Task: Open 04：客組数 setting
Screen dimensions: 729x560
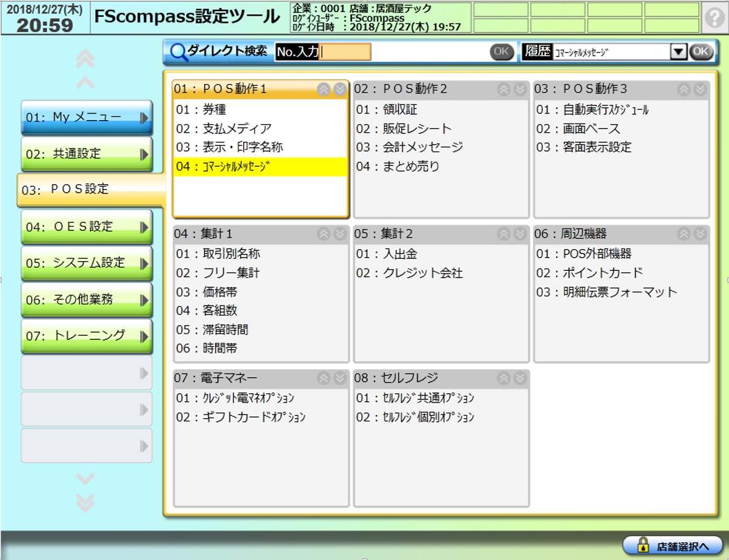Action: (261, 310)
